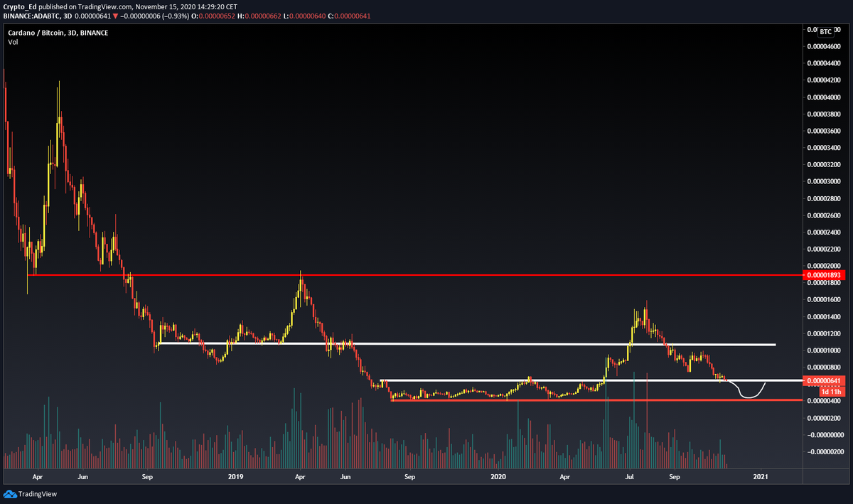Click the 2021 label on time axis
The width and height of the screenshot is (853, 504).
click(761, 478)
